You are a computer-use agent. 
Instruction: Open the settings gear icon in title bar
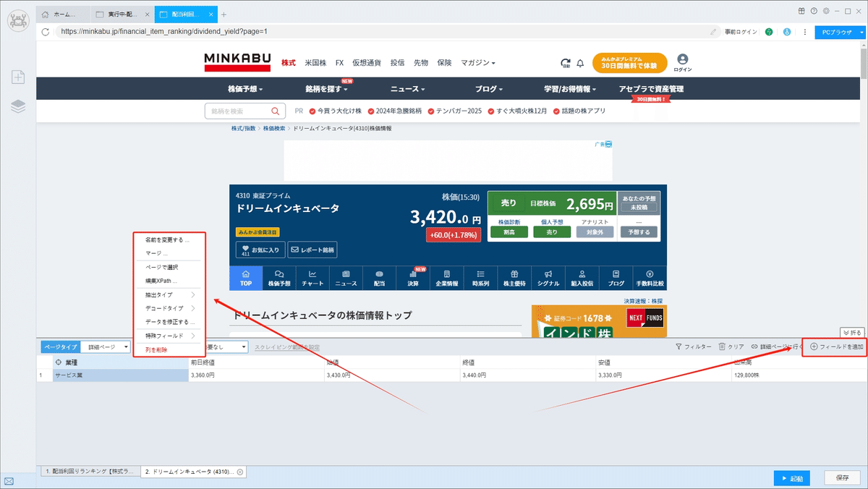click(825, 11)
